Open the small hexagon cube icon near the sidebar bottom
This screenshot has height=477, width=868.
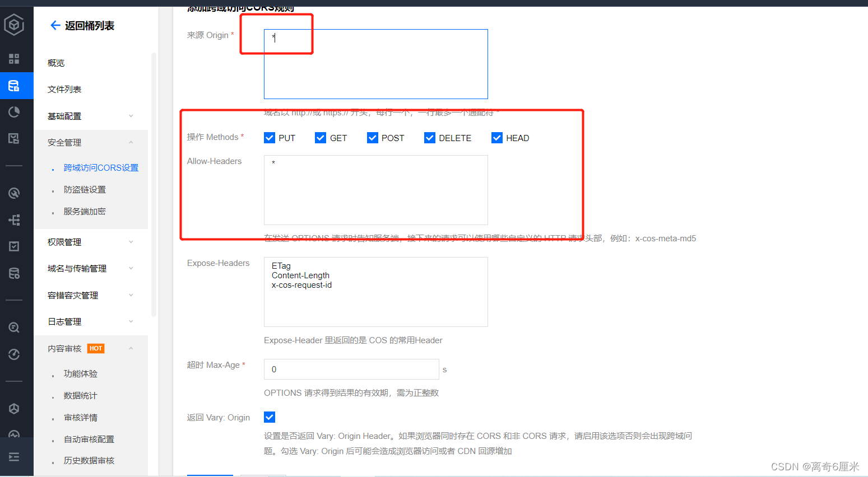point(14,409)
